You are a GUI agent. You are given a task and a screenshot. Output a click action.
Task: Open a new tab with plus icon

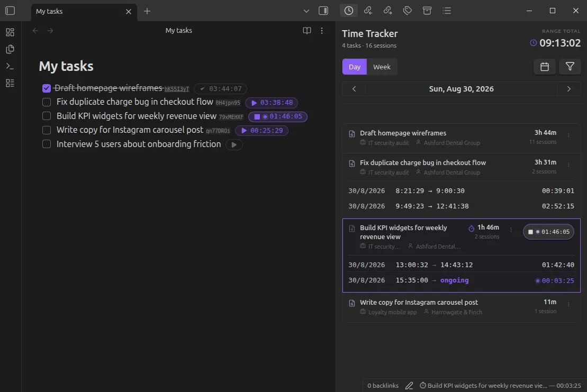pos(147,11)
